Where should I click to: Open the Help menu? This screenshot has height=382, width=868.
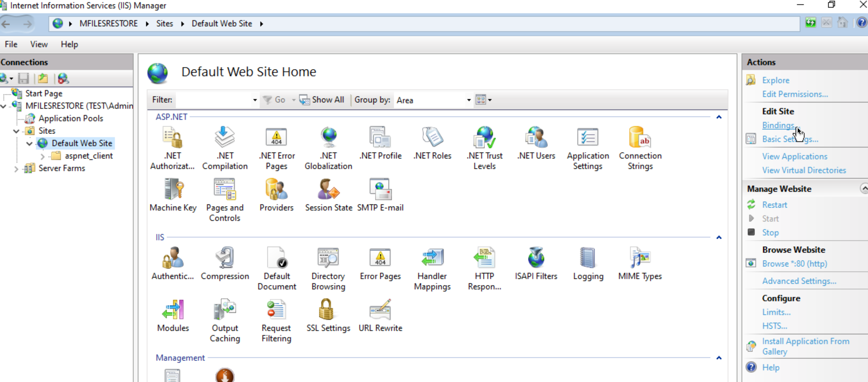click(69, 44)
